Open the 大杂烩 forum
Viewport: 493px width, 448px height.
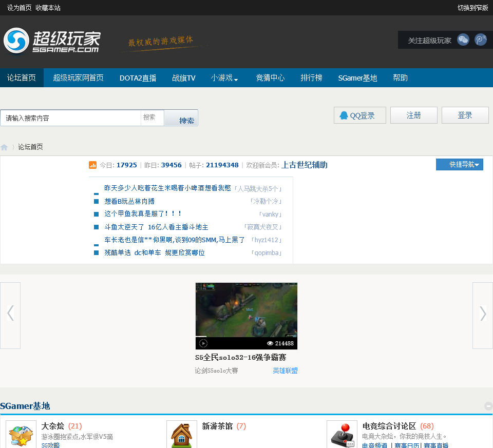point(53,426)
